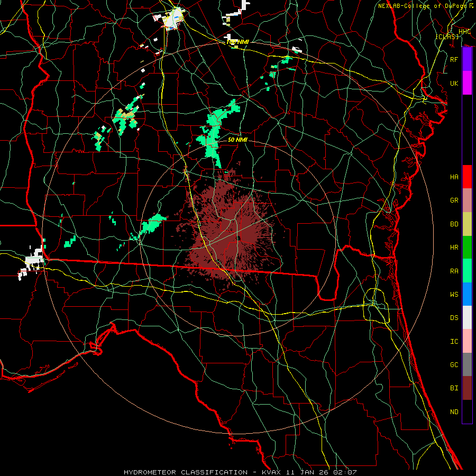This screenshot has width=476, height=476.
Task: Click the HA legend label
Action: coord(454,177)
